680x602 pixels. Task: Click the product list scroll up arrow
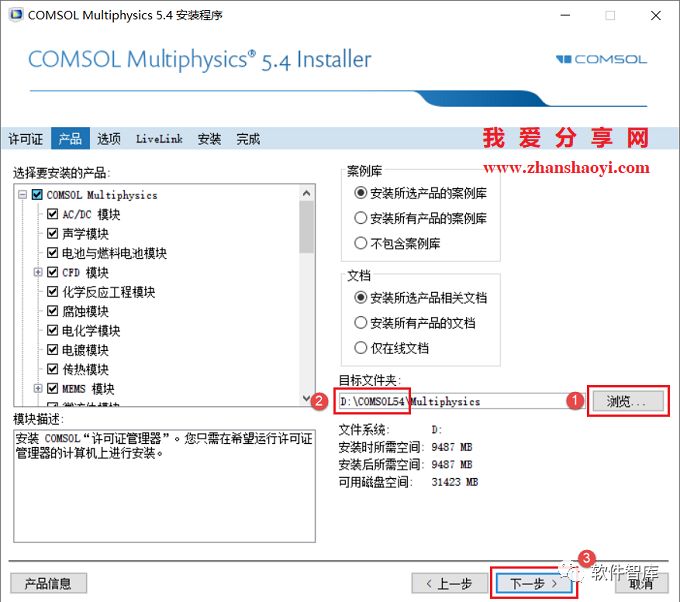click(x=307, y=193)
